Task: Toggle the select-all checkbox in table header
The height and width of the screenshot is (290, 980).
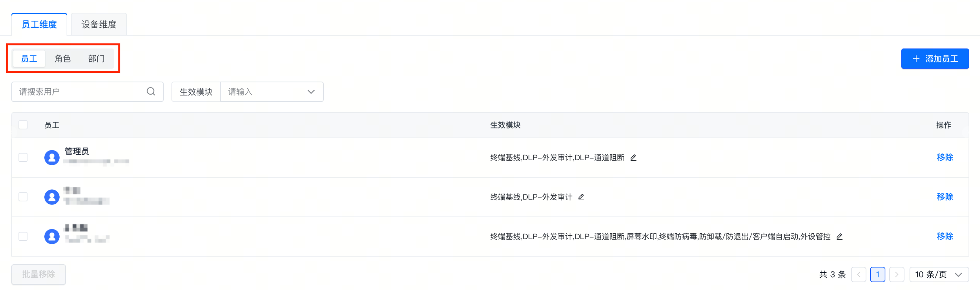Action: 23,125
